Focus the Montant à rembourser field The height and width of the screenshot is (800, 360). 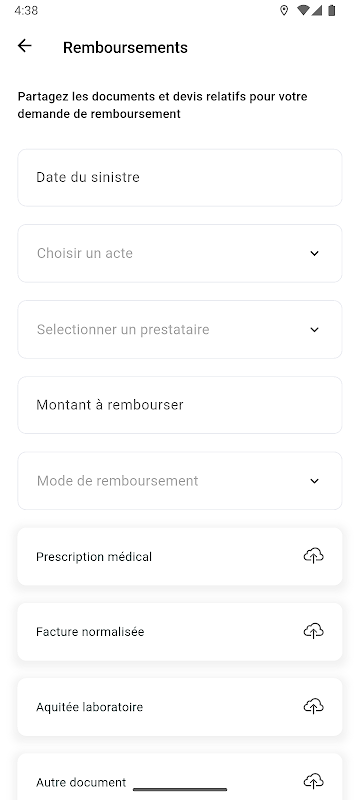click(179, 405)
